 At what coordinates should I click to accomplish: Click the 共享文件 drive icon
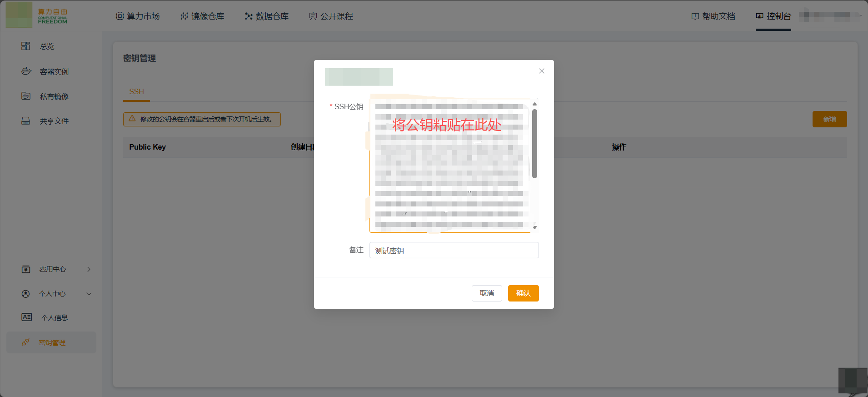click(x=26, y=121)
